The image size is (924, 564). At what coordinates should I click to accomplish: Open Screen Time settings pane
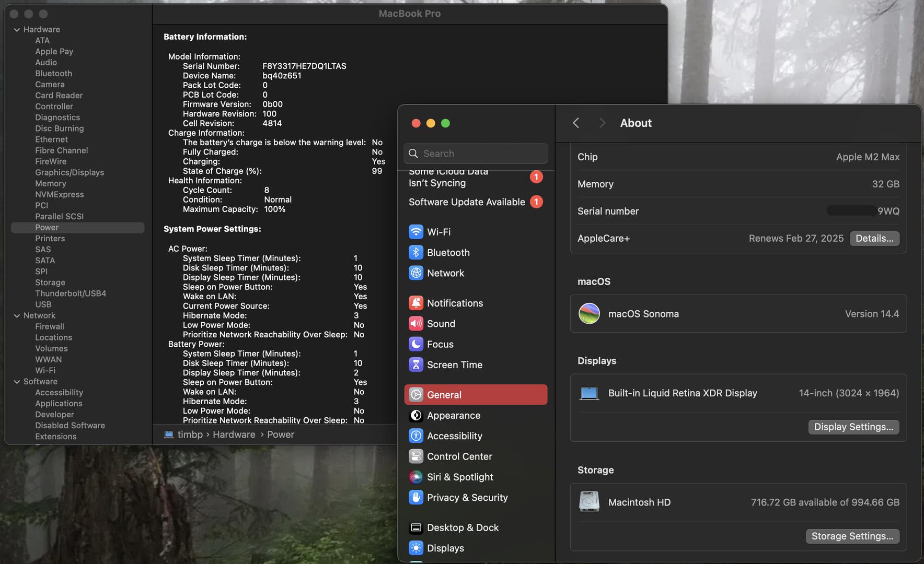[476, 365]
